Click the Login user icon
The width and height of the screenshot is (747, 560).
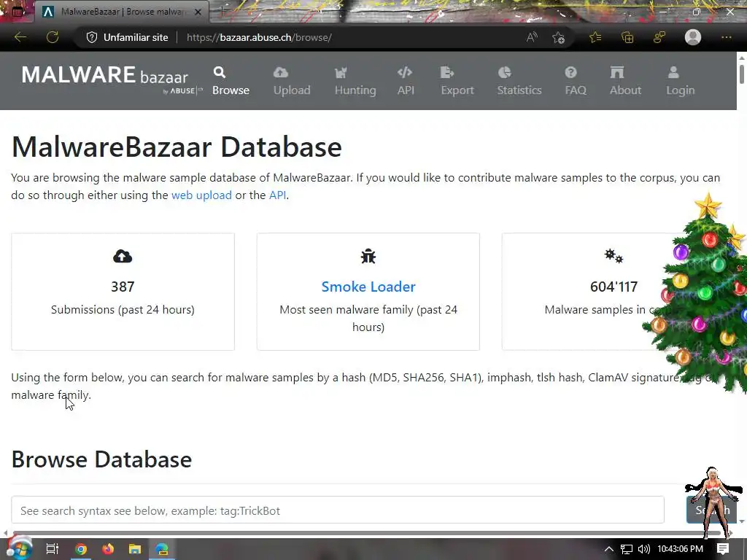(x=673, y=72)
